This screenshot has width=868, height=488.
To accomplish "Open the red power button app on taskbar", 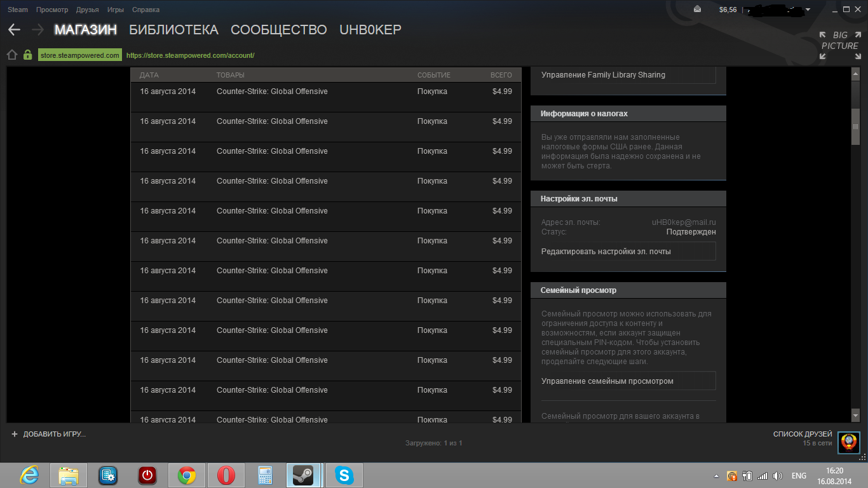I will pyautogui.click(x=147, y=475).
